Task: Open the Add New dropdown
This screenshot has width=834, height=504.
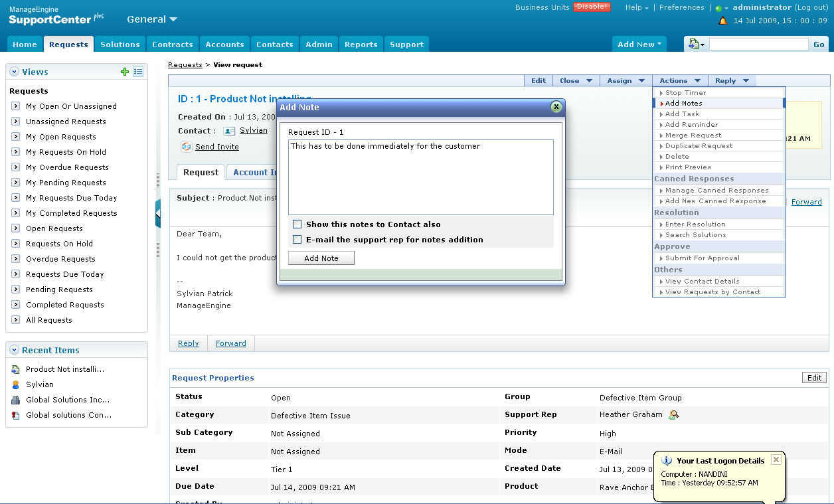Action: pos(639,44)
